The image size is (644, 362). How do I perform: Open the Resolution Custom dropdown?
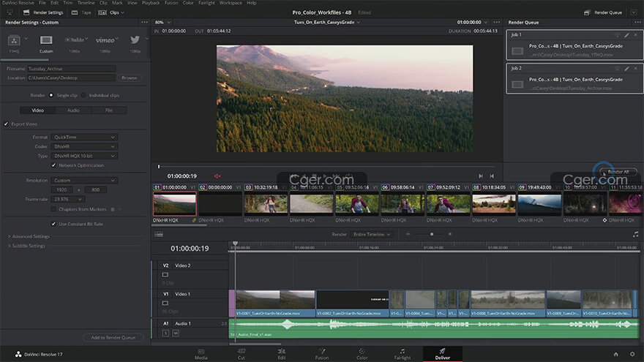click(84, 181)
